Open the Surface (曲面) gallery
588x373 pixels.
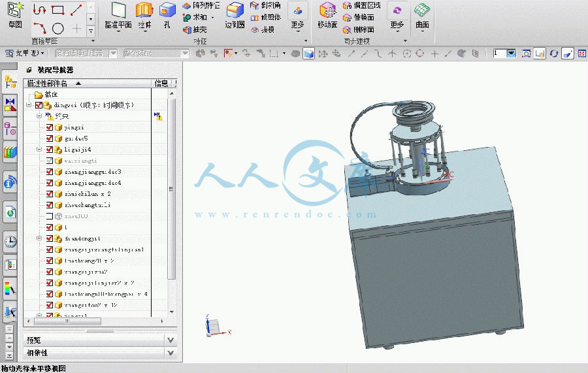pos(422,16)
